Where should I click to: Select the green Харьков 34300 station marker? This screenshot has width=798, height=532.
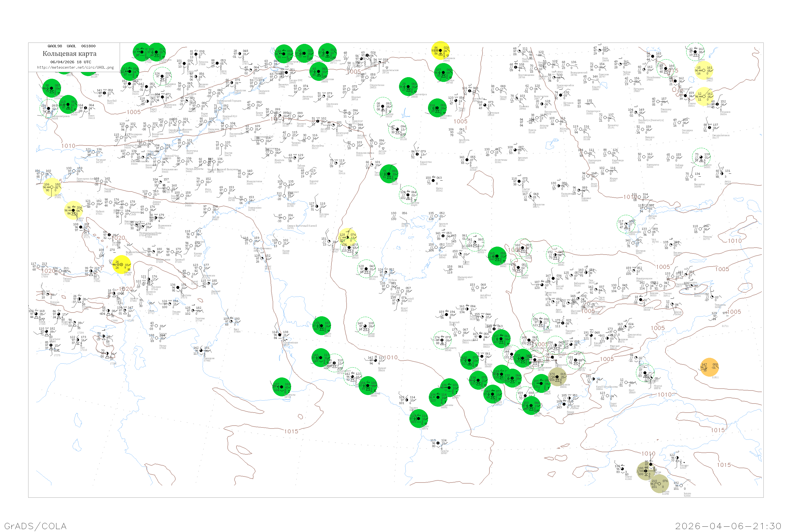[68, 105]
